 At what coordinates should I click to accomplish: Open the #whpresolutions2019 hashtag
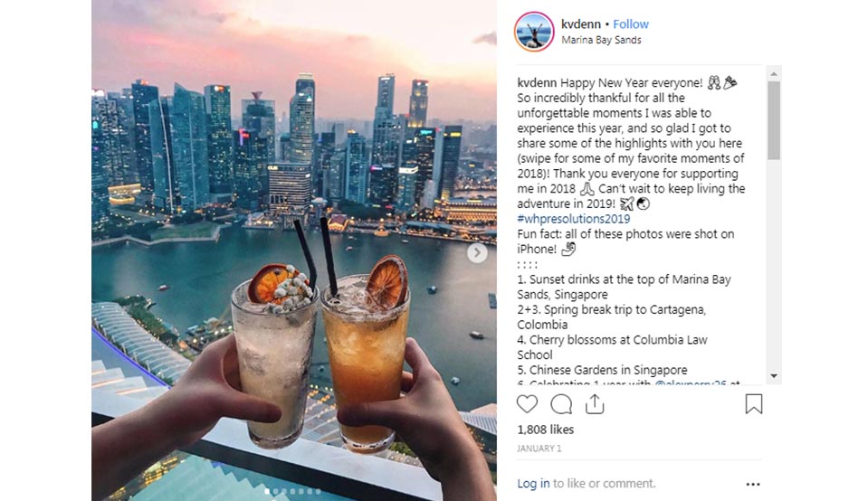click(x=574, y=219)
